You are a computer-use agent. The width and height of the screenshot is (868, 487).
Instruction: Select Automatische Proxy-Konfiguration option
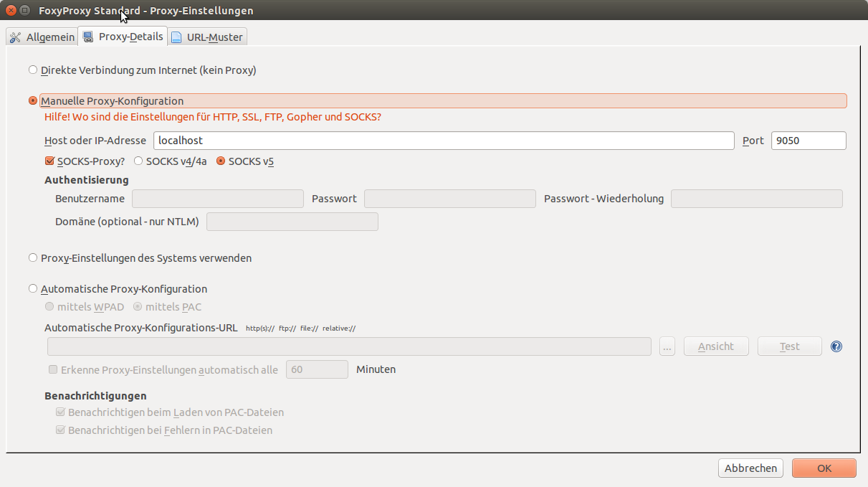[x=32, y=289]
